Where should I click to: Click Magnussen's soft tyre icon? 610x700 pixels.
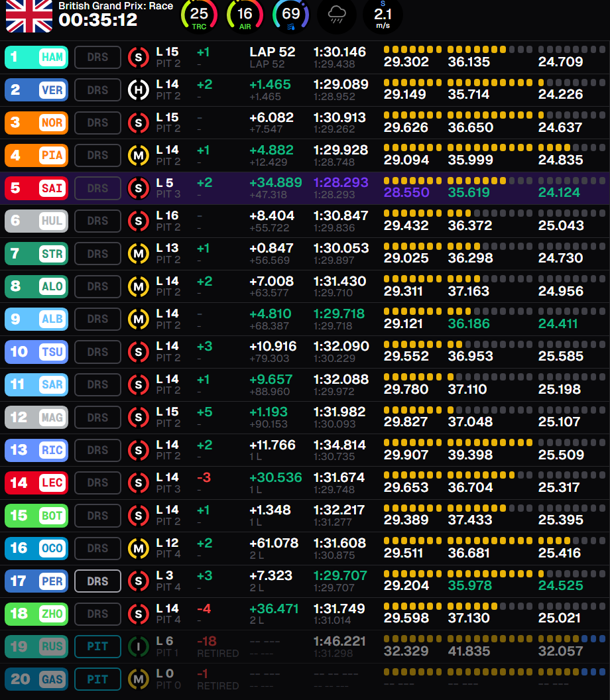pos(139,418)
